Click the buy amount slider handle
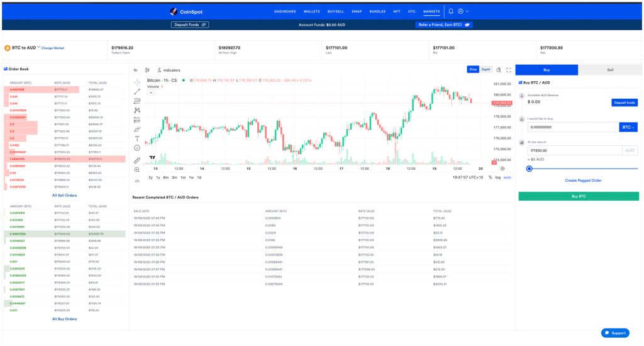 pos(529,168)
